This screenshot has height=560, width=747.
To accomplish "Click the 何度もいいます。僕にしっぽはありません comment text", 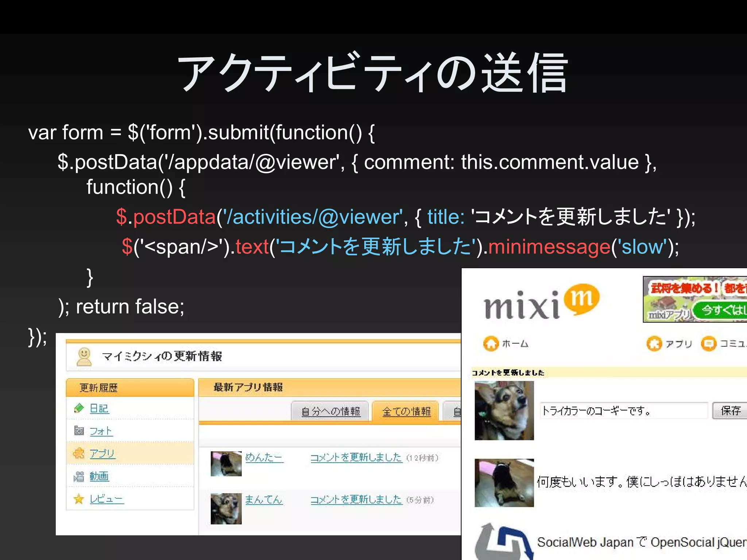I will pyautogui.click(x=642, y=482).
